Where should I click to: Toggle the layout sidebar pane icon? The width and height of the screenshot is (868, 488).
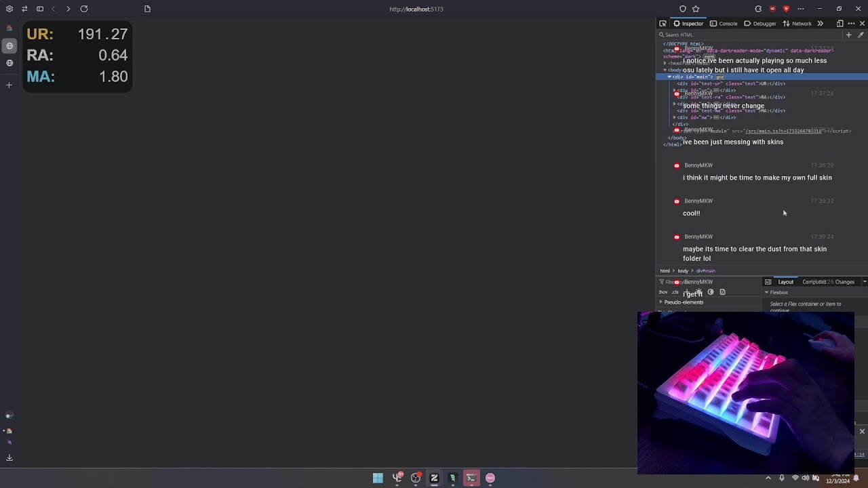click(768, 282)
